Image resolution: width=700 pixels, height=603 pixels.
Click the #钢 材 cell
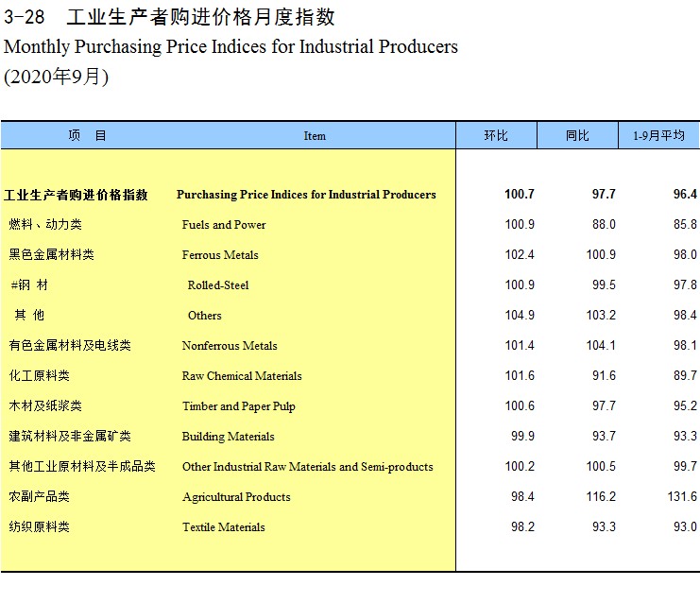pos(29,285)
